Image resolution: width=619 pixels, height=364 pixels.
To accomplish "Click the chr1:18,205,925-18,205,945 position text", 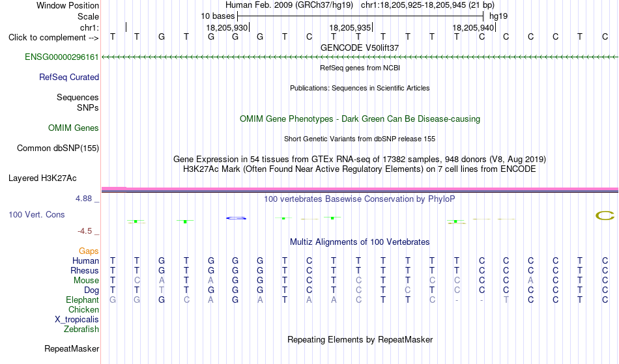I will (x=414, y=5).
